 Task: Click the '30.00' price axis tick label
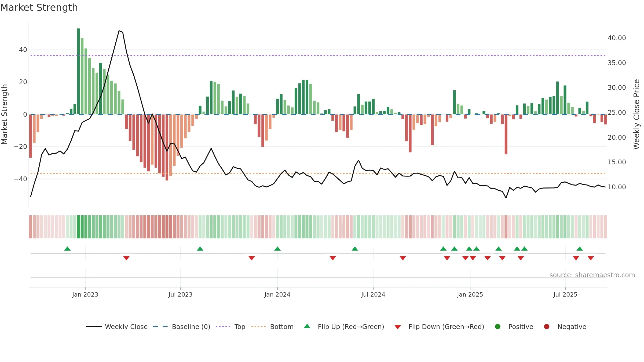617,88
